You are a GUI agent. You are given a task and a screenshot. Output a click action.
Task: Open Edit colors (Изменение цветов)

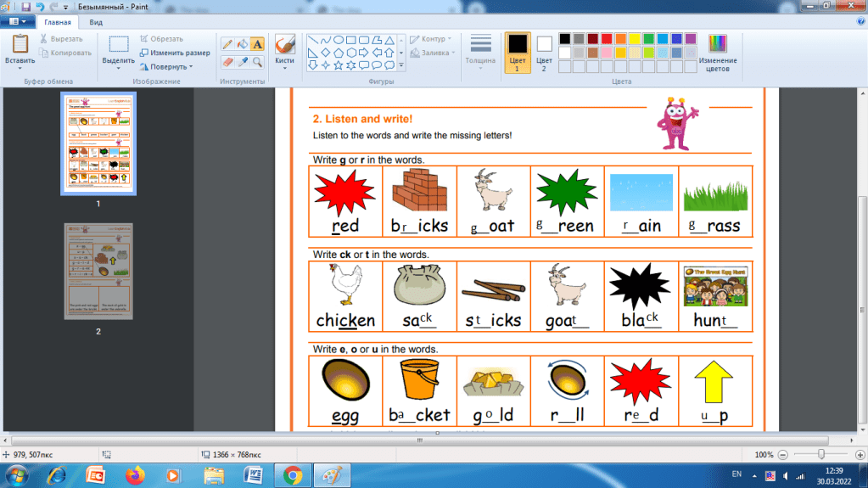click(x=718, y=53)
